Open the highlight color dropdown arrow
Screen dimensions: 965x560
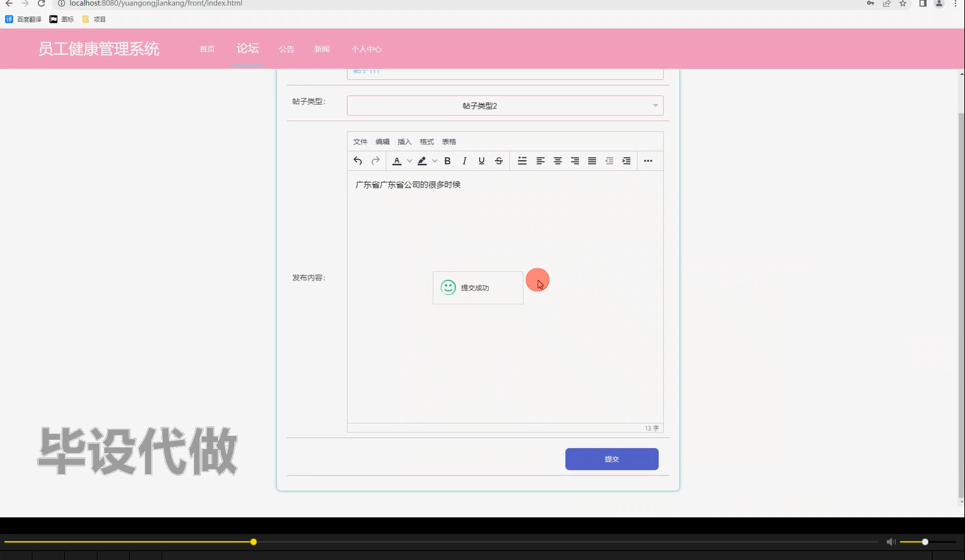tap(435, 160)
